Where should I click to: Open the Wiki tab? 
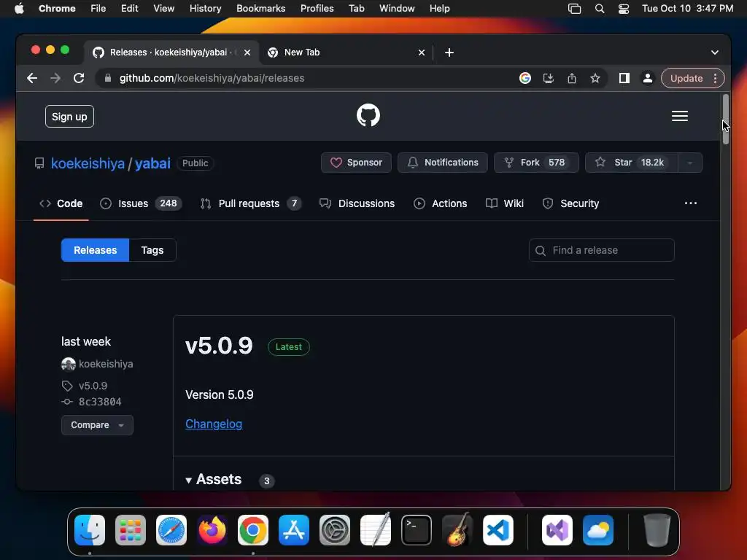pos(505,203)
